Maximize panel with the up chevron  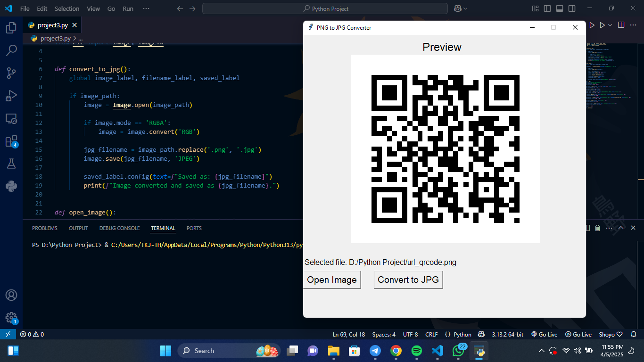click(x=621, y=228)
